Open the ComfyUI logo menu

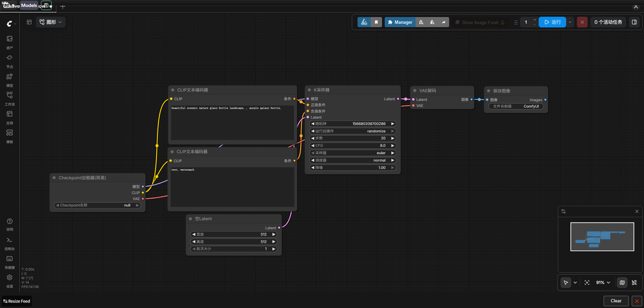pyautogui.click(x=10, y=24)
